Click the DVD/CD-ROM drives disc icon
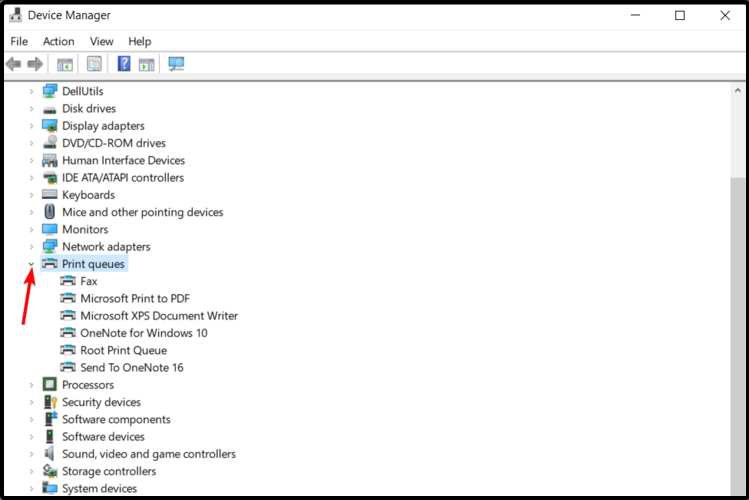 (50, 142)
